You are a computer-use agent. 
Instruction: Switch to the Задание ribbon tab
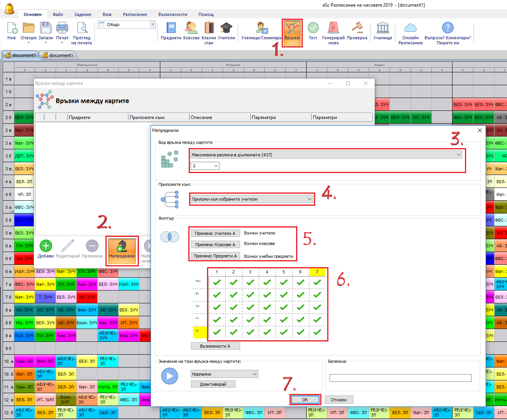click(83, 14)
